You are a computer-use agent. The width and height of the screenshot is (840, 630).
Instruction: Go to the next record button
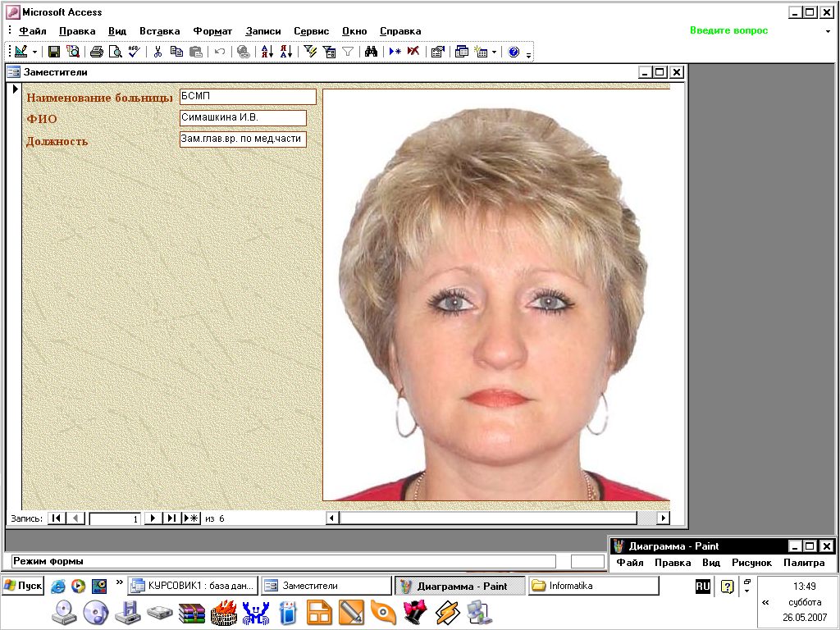point(153,518)
